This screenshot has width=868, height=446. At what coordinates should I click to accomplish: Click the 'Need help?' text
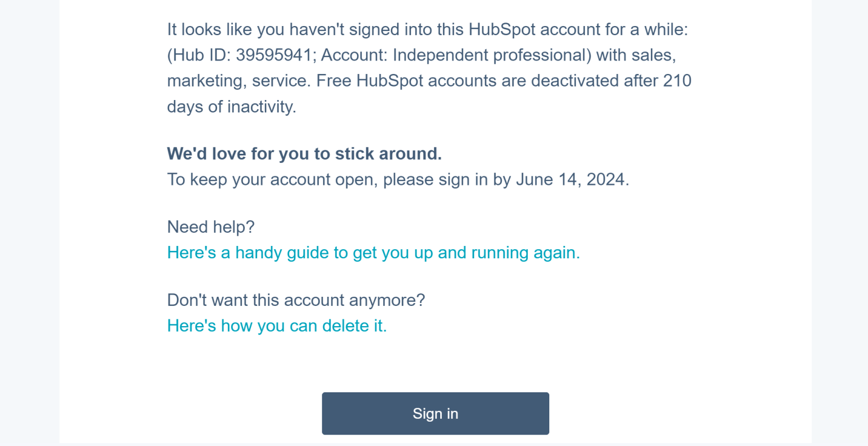coord(211,227)
